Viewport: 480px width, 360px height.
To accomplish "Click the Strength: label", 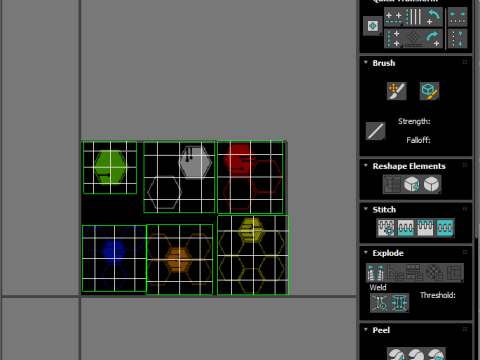I will (x=414, y=121).
